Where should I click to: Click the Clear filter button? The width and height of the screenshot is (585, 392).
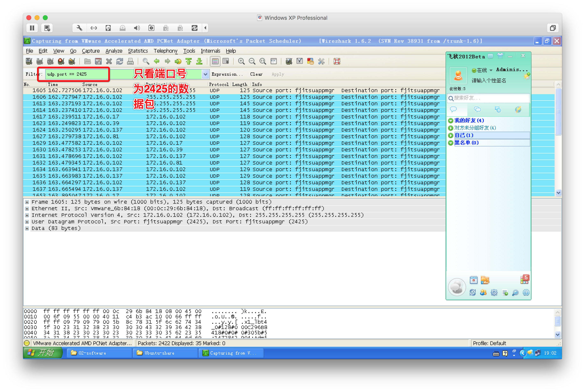click(x=256, y=74)
